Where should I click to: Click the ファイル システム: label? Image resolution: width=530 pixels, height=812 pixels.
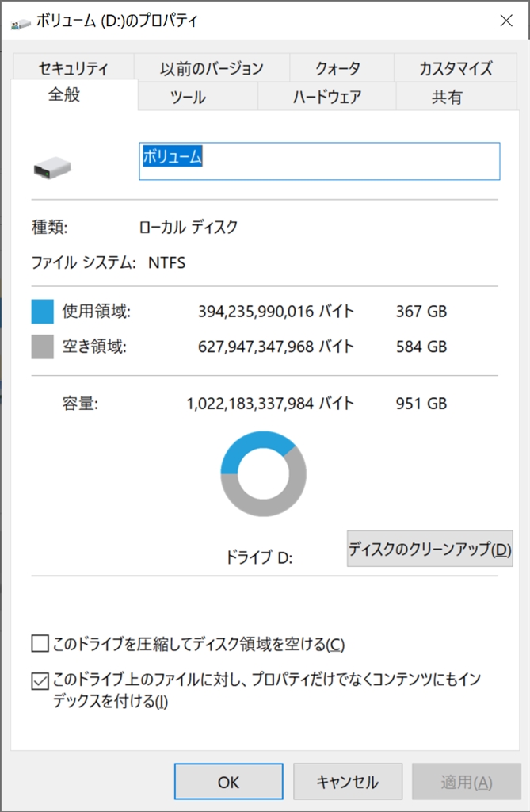click(x=83, y=262)
